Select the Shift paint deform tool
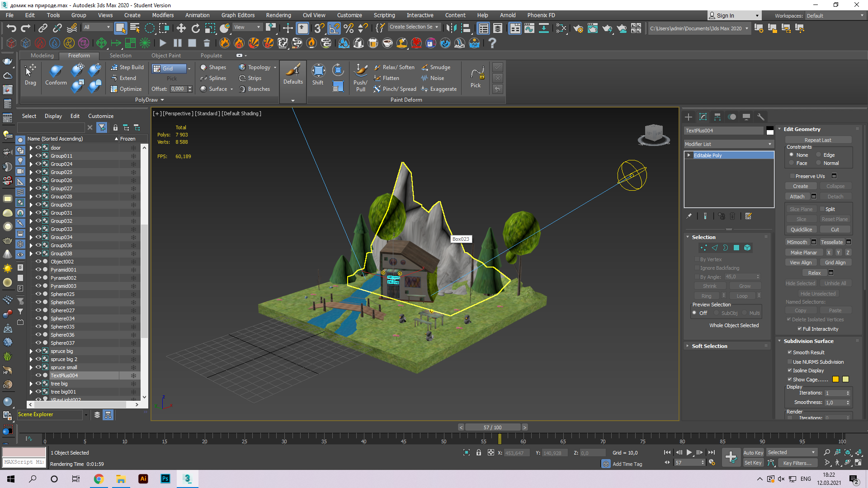 [x=318, y=75]
